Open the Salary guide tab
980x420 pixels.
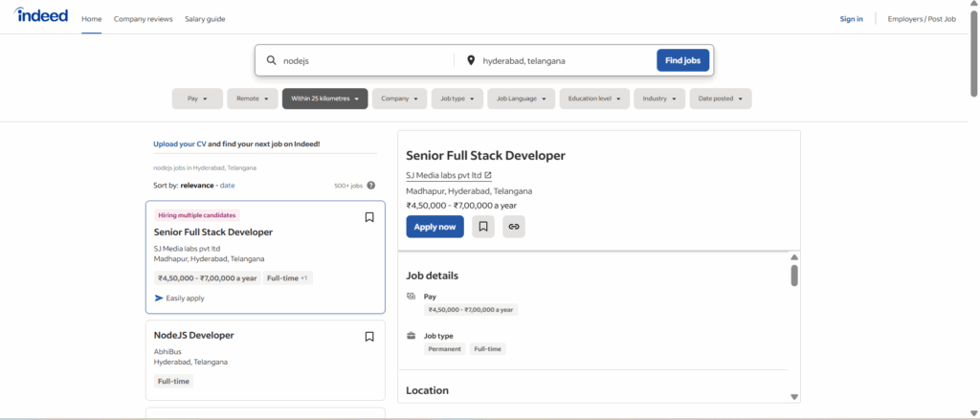click(205, 19)
